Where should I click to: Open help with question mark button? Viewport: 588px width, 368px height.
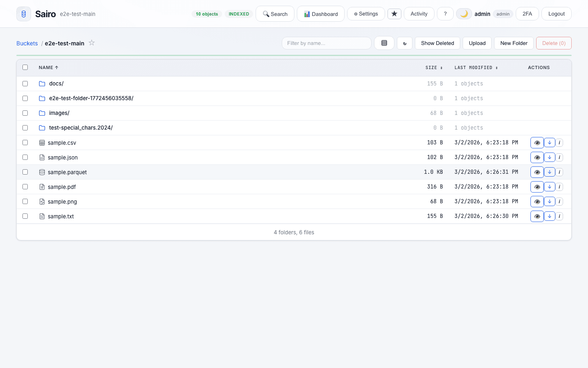pyautogui.click(x=445, y=14)
